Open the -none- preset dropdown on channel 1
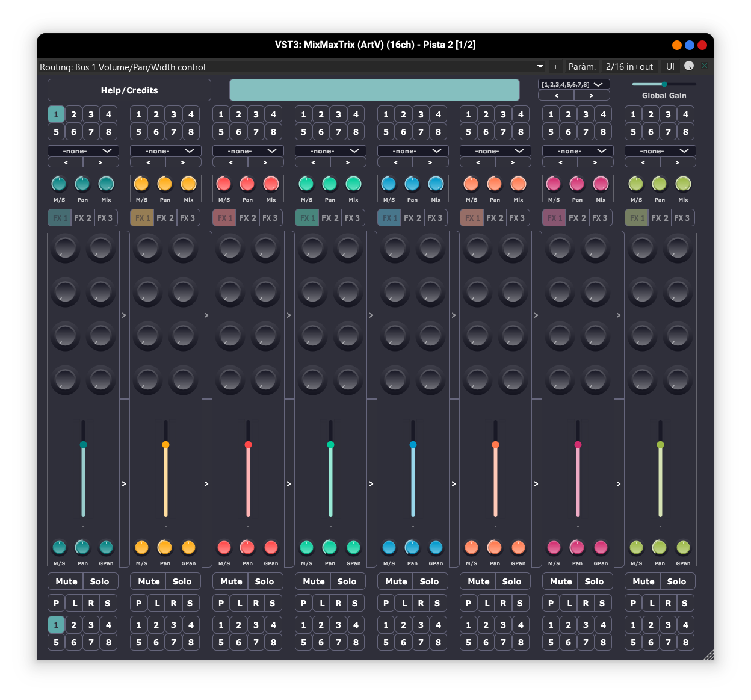The height and width of the screenshot is (700, 751). [x=83, y=150]
